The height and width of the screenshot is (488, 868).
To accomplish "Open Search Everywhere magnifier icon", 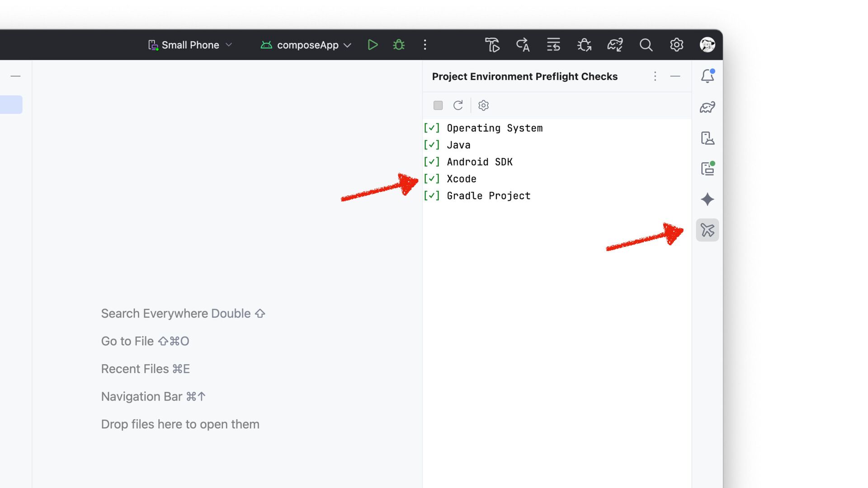I will coord(646,45).
